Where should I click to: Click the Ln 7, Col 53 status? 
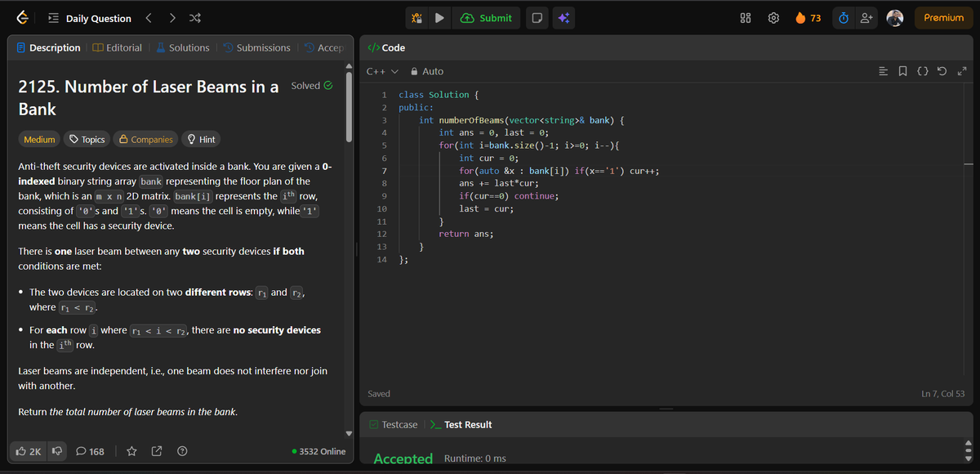942,394
